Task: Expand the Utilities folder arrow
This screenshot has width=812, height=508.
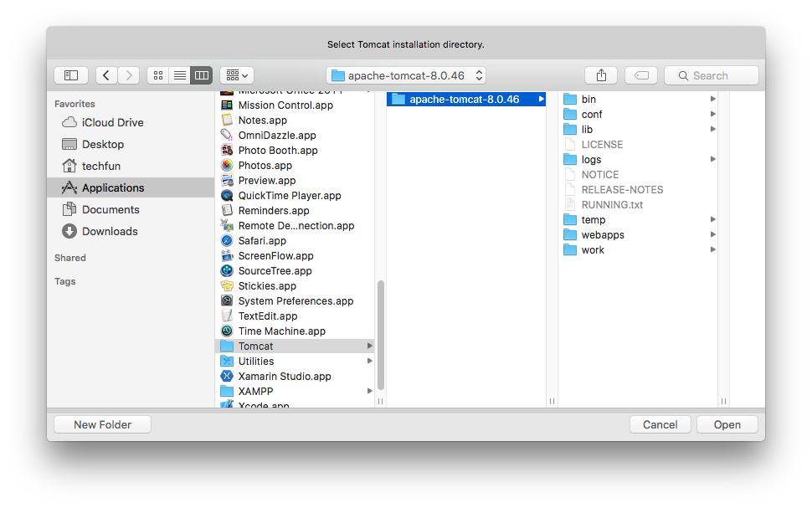Action: click(370, 361)
